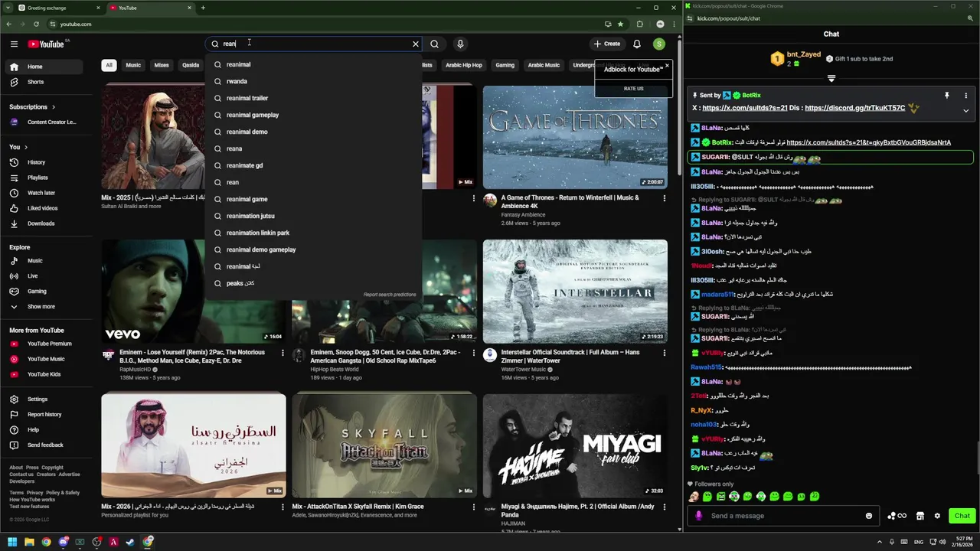Open the green S account avatar
Viewport: 980px width, 551px height.
[659, 44]
